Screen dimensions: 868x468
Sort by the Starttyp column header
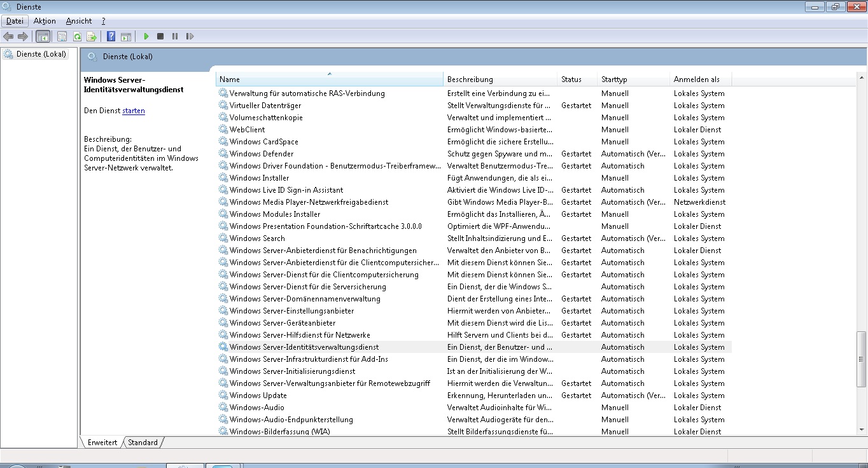633,79
